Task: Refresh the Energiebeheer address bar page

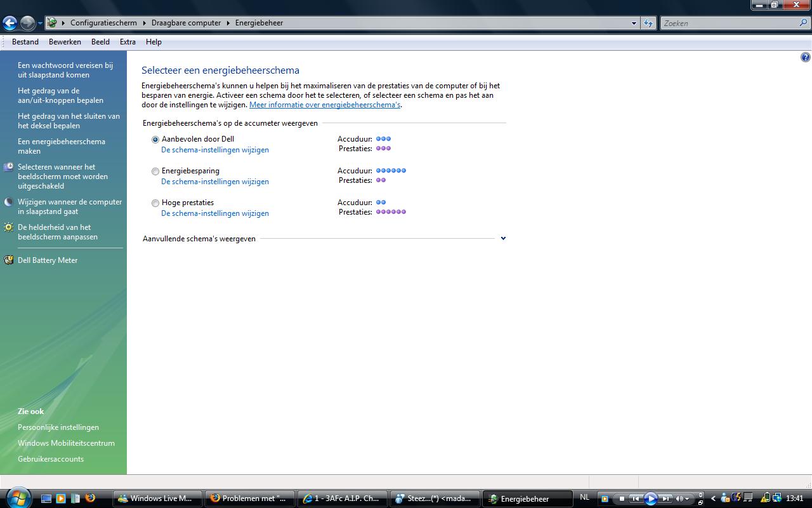Action: pyautogui.click(x=648, y=23)
